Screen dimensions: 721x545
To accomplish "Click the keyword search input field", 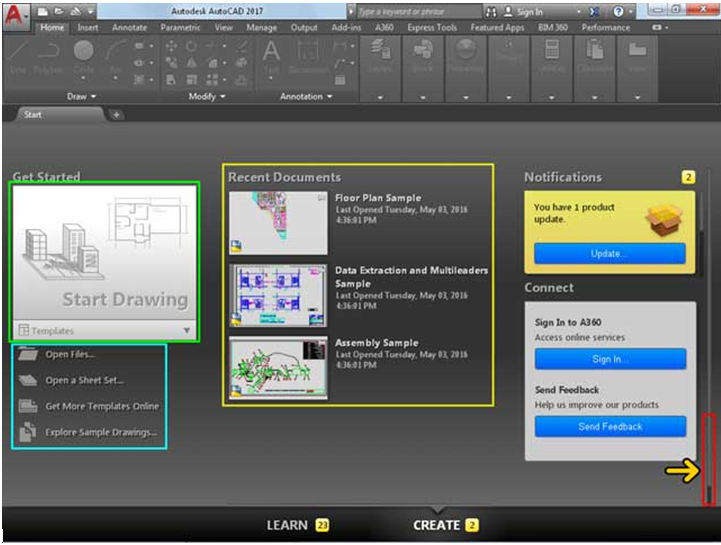I will click(418, 12).
